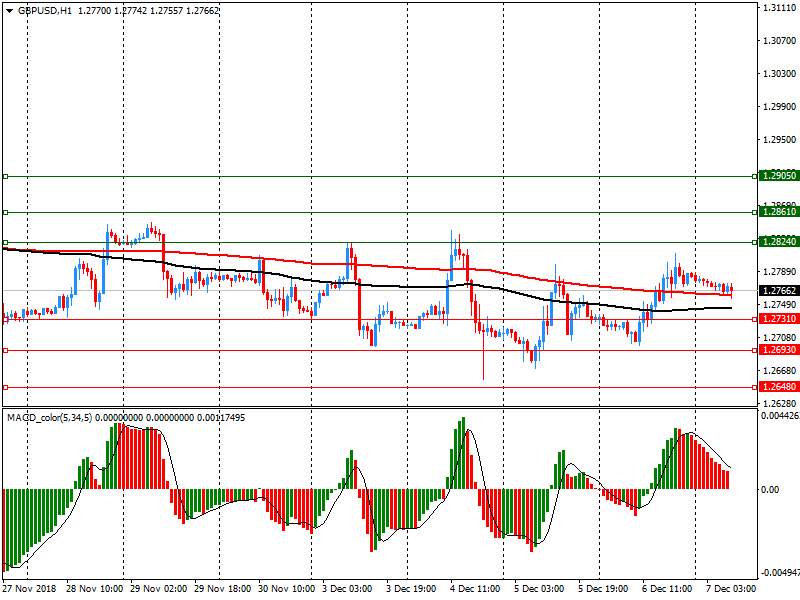Grab left handle of 1.26480 line
Screen dimensions: 800x600
6,388
